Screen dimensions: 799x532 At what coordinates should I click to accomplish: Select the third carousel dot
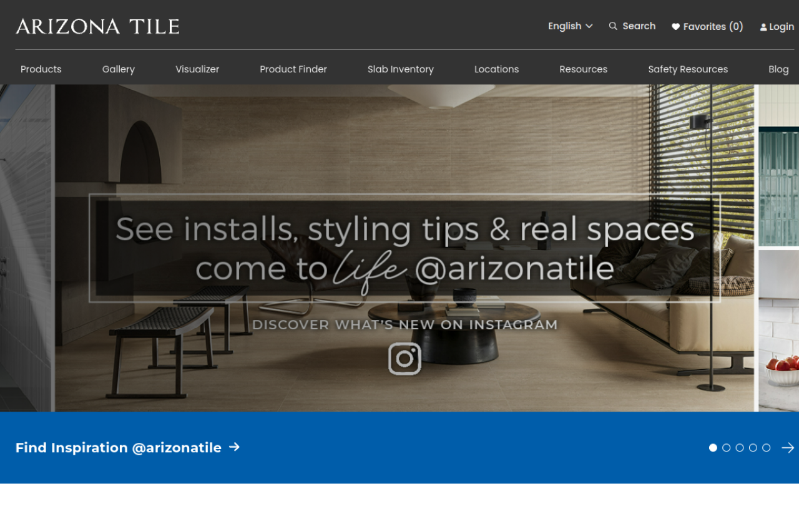740,448
